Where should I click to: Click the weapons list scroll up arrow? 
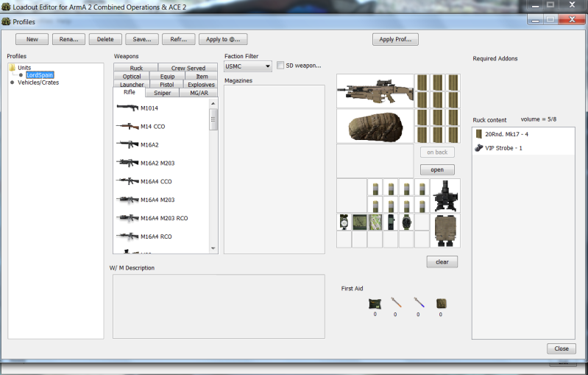pos(213,103)
